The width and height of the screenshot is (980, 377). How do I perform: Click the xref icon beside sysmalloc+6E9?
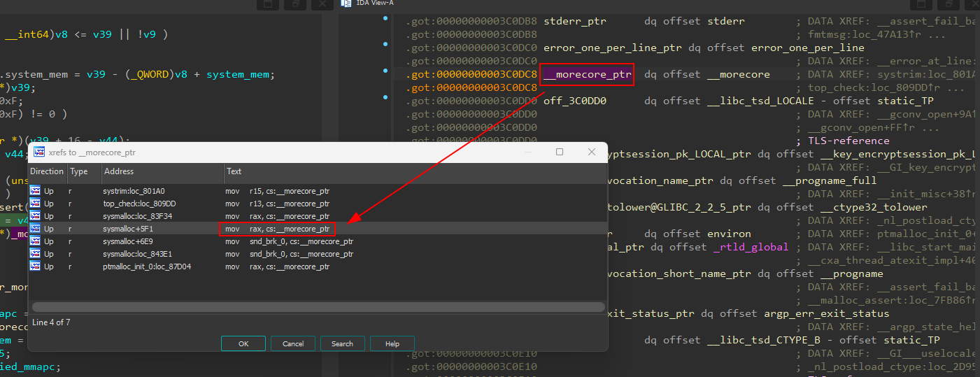(35, 241)
